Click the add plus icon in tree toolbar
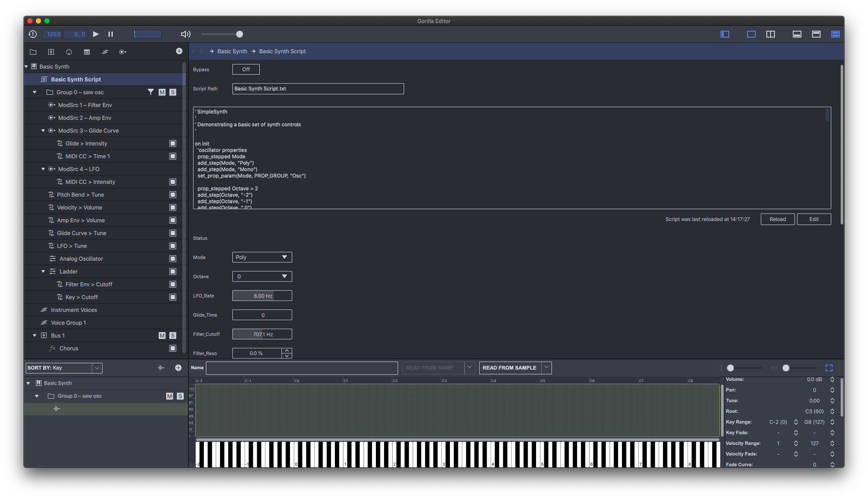The width and height of the screenshot is (868, 499). pyautogui.click(x=179, y=51)
